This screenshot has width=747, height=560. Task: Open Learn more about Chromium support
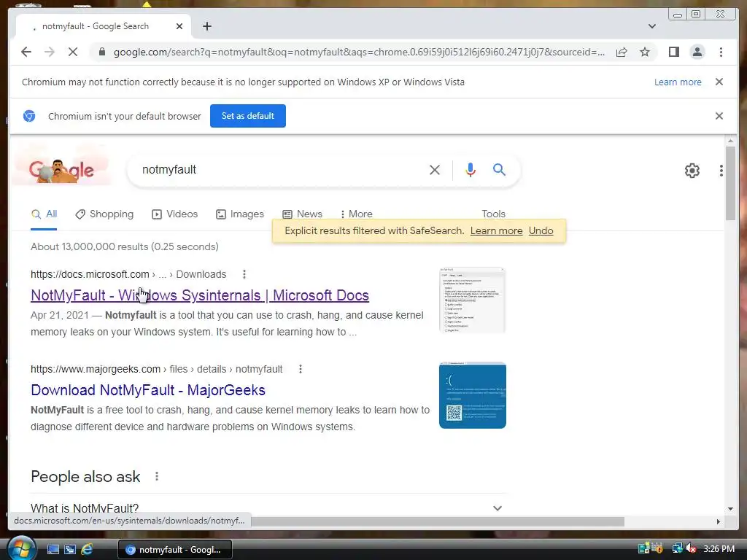(x=678, y=82)
